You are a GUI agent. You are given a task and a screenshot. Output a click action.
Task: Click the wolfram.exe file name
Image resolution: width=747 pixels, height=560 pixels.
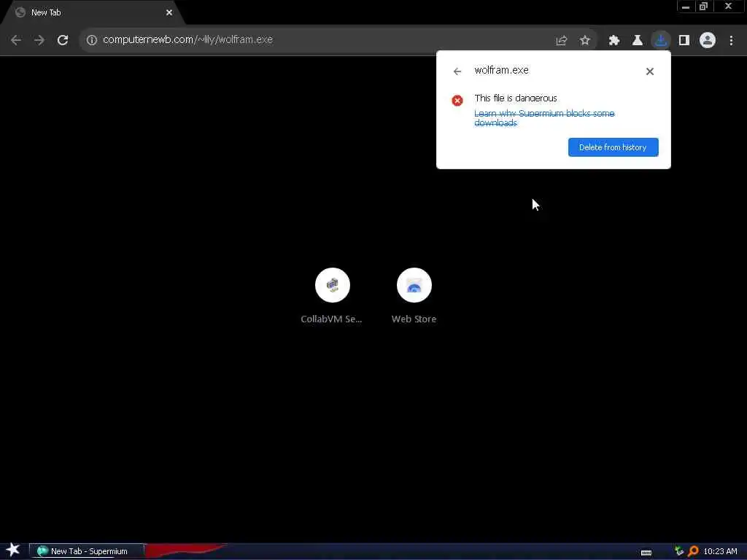click(x=501, y=71)
